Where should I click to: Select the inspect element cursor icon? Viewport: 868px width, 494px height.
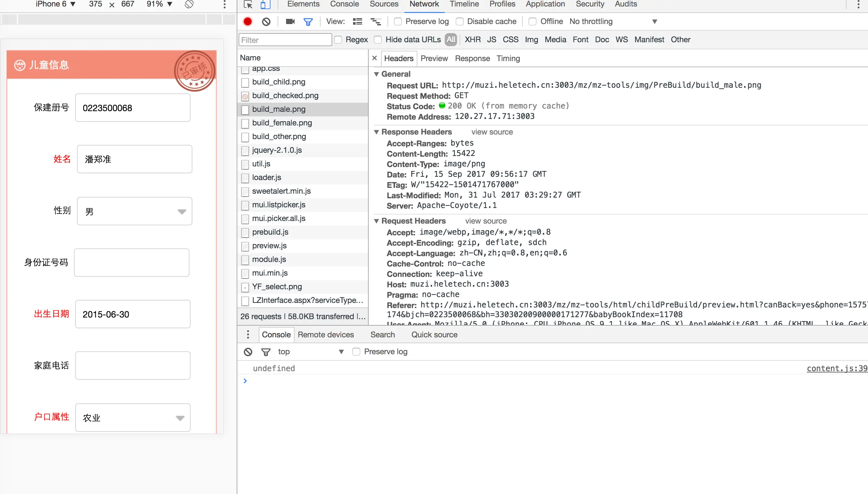tap(248, 5)
